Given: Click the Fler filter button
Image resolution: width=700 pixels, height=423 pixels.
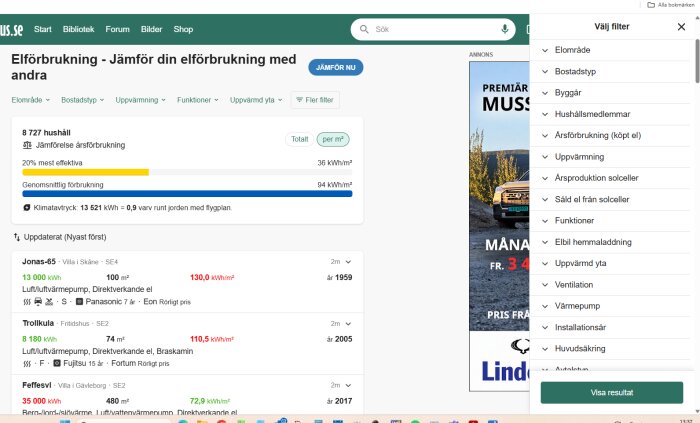Looking at the screenshot, I should point(315,100).
